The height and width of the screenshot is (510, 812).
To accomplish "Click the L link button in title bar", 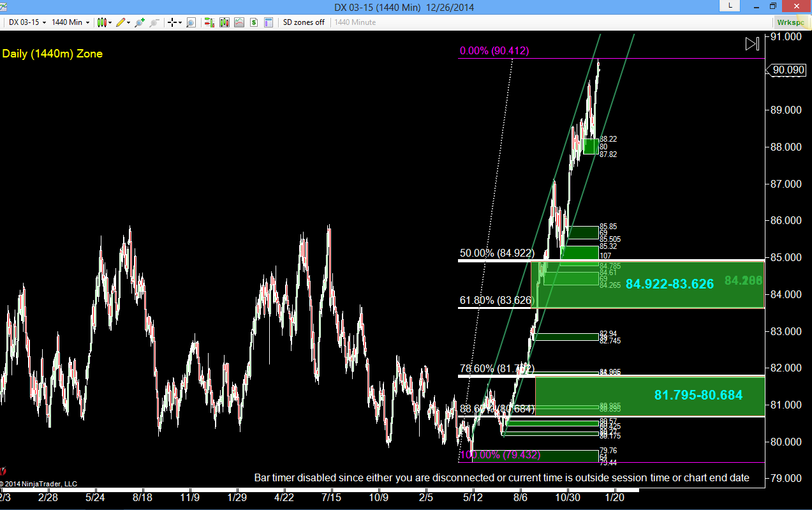I will point(729,6).
